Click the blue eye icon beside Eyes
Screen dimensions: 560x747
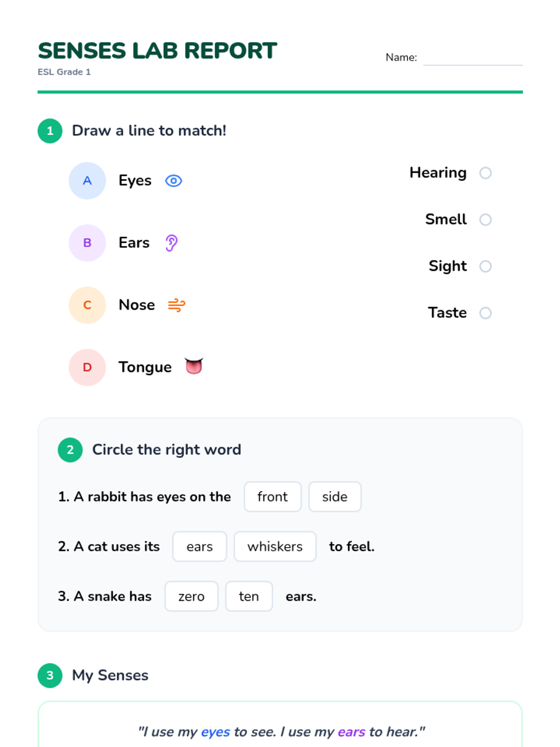[x=174, y=181]
